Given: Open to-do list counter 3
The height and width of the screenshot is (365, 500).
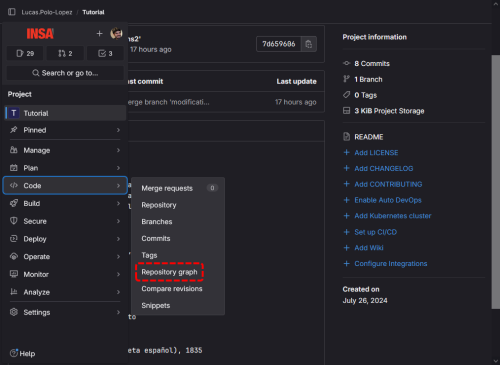Looking at the screenshot, I should point(105,53).
